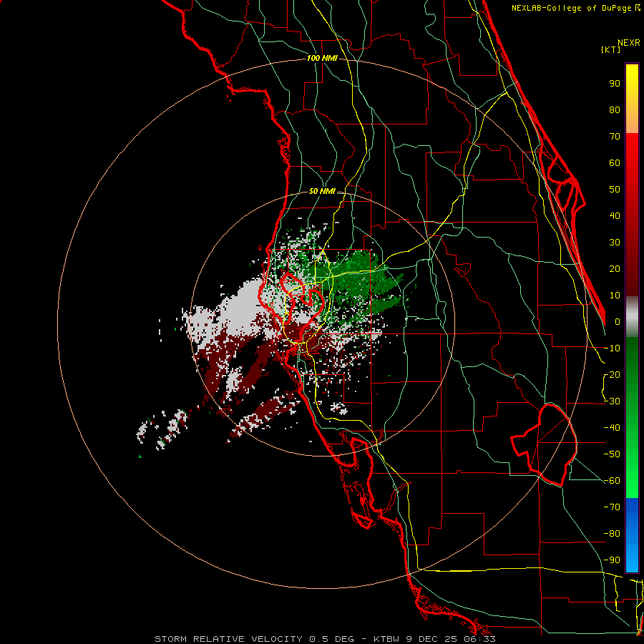The width and height of the screenshot is (644, 644).
Task: Click the 0 knot scale value
Action: coord(618,322)
